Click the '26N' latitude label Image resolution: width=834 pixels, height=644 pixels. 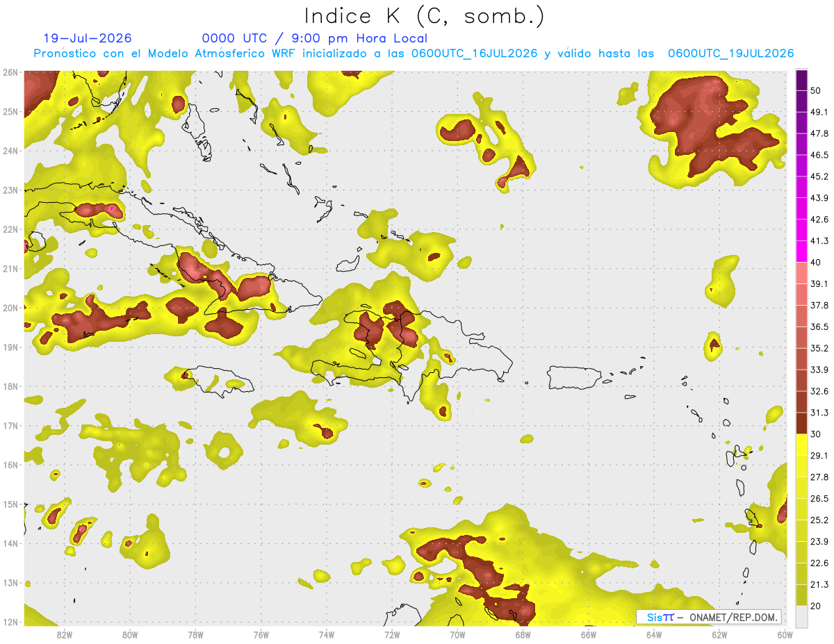10,72
